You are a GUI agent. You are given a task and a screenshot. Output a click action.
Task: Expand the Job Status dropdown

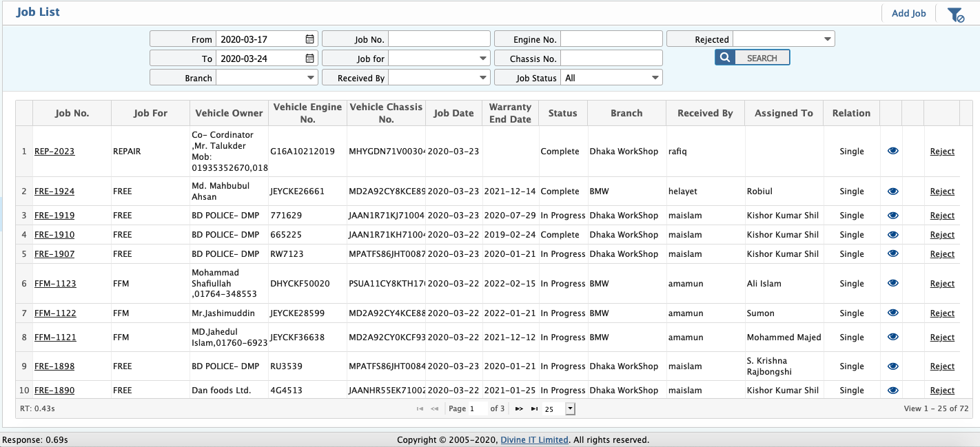[x=654, y=77]
